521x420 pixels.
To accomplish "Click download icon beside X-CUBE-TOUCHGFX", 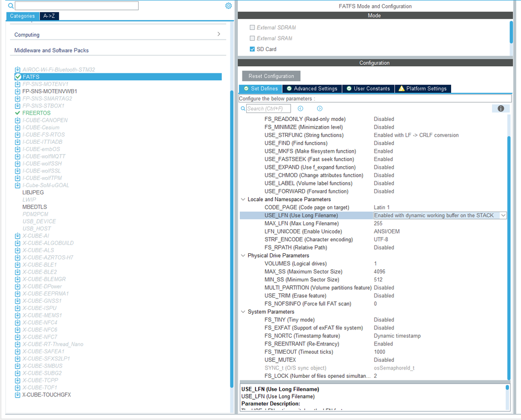I will (18, 395).
